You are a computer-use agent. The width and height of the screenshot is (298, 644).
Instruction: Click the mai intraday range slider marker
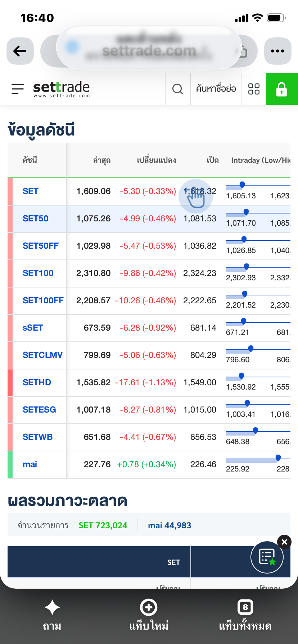[278, 457]
